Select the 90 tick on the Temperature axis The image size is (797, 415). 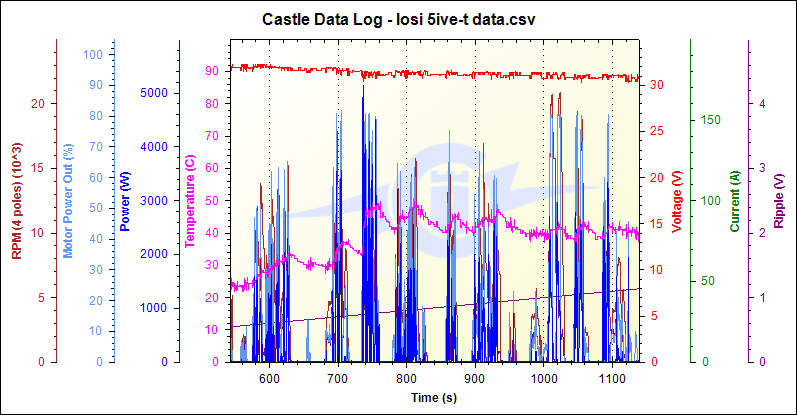coord(211,71)
